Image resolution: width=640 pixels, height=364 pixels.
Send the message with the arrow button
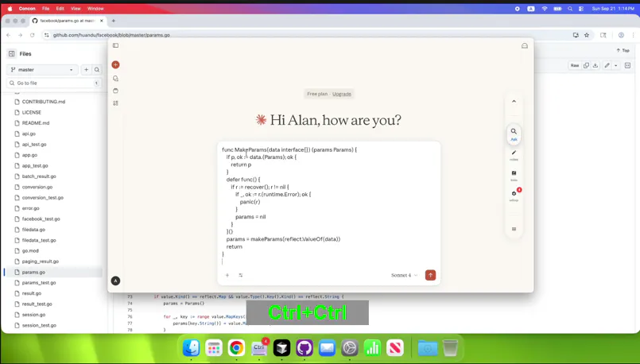click(430, 275)
